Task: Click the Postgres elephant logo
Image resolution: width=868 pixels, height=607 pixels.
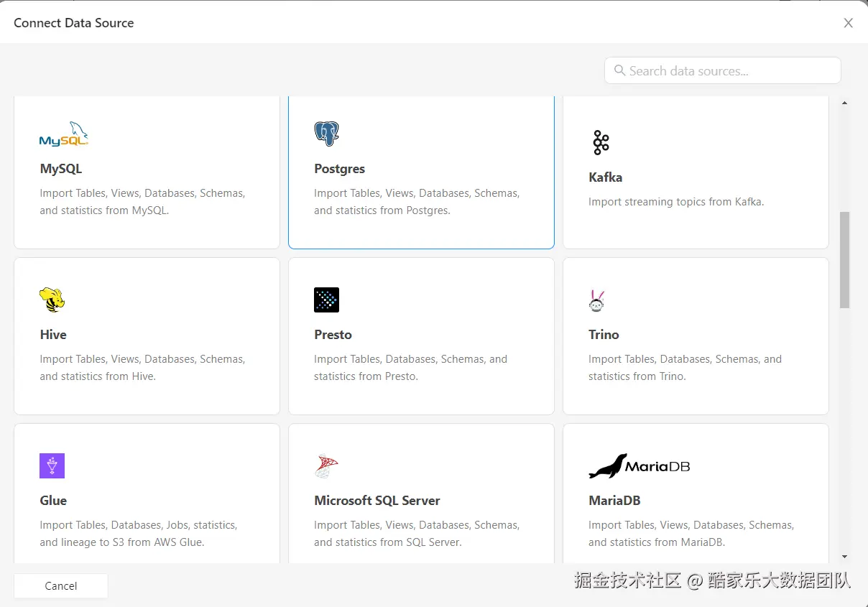Action: point(326,134)
